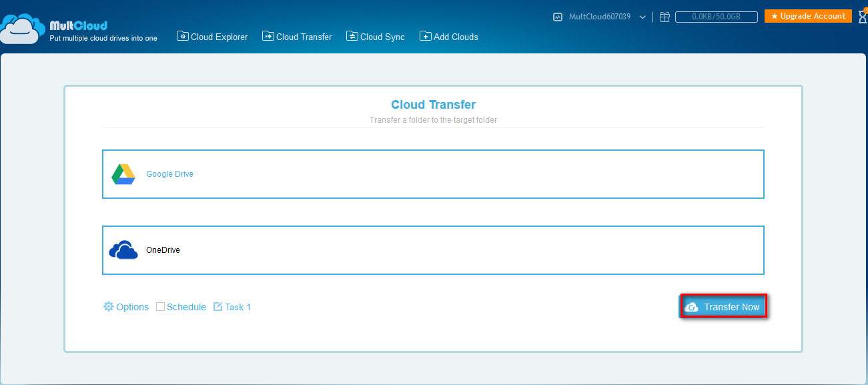Open the Cloud Transfer tab

click(297, 37)
